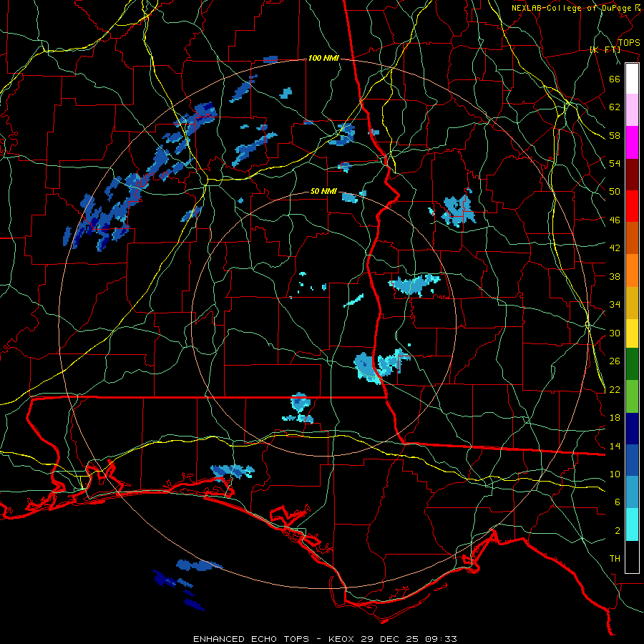Click the NEXLAB-College of DuPage text

571,8
